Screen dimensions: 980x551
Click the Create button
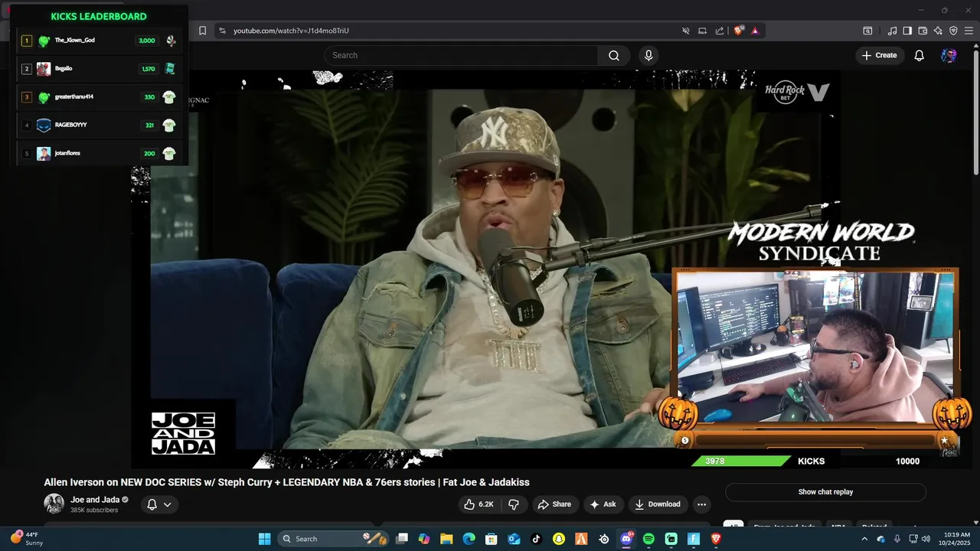coord(879,55)
